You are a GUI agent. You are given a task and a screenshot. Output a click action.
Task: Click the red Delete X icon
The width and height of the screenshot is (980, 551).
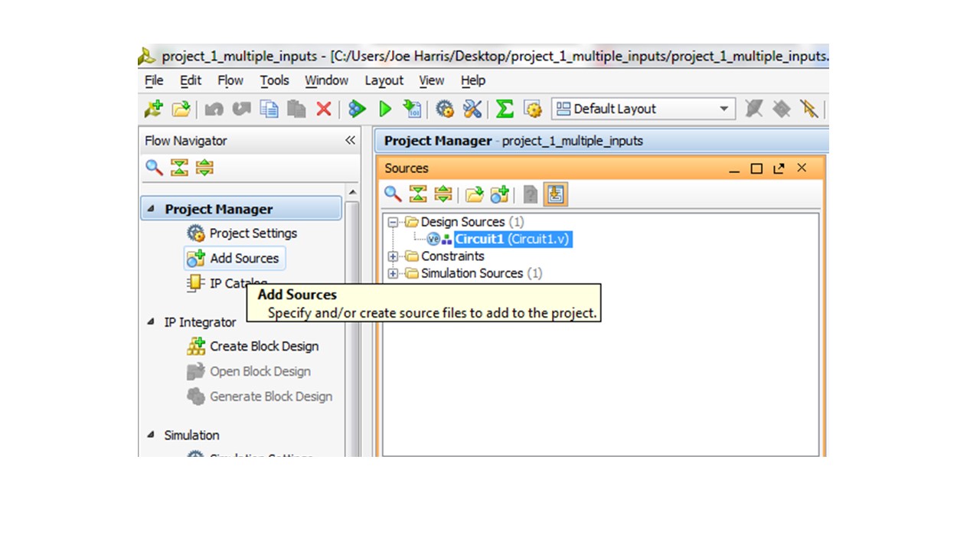pyautogui.click(x=324, y=109)
